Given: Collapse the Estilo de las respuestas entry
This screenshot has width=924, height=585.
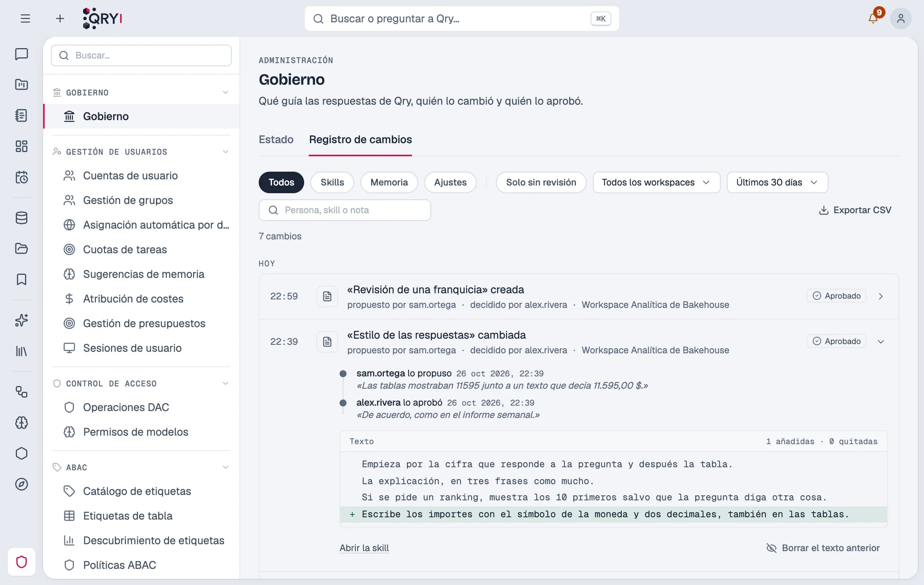Looking at the screenshot, I should [881, 342].
